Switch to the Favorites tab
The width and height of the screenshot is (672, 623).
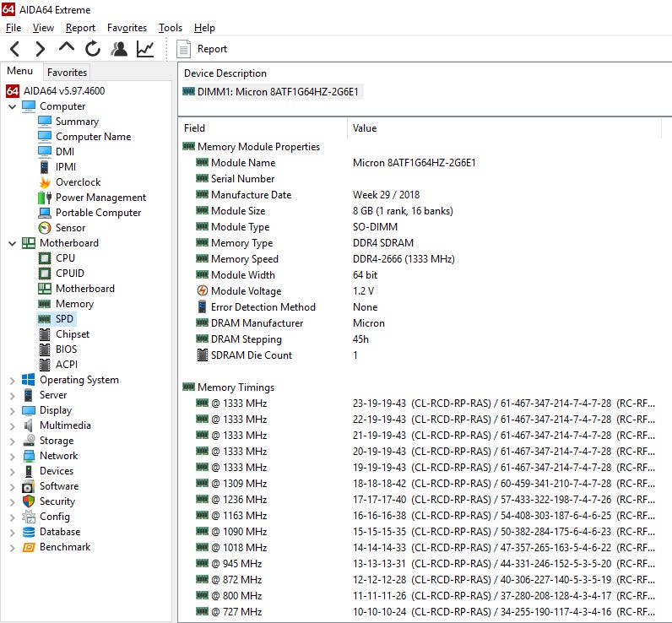pyautogui.click(x=67, y=73)
